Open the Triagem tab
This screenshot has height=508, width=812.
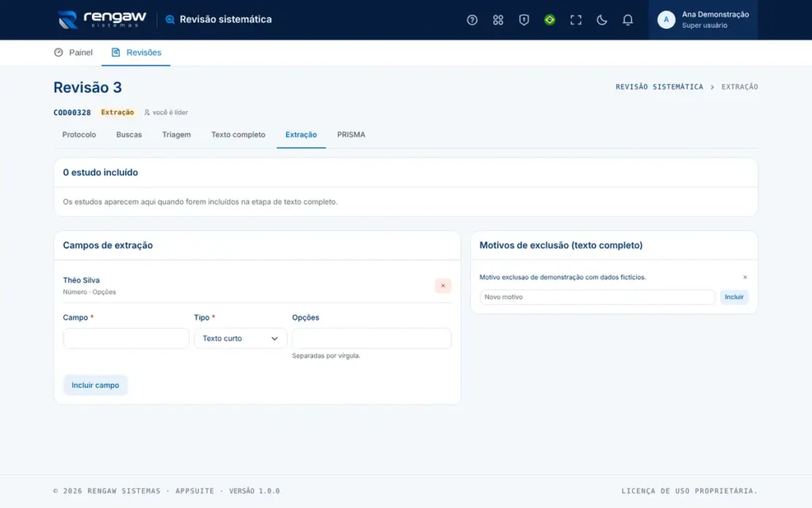tap(176, 135)
